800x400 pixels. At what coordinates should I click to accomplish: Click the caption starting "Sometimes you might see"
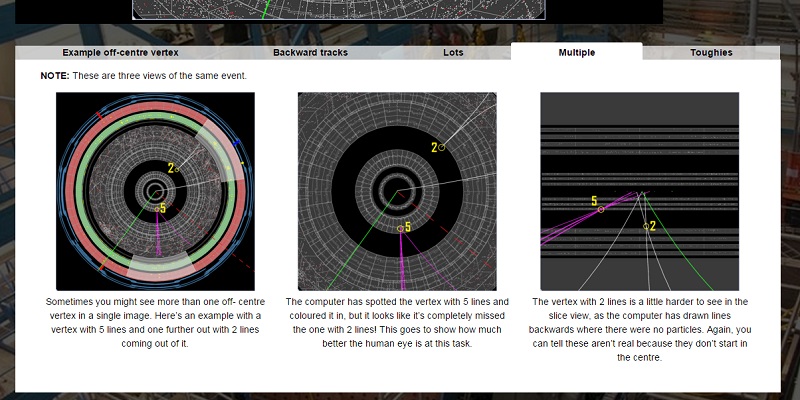155,322
